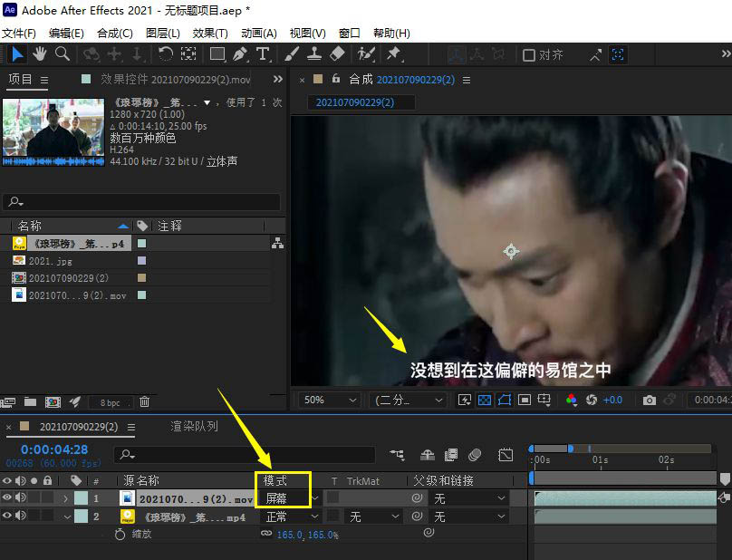Select the Rotation tool
Screen dimensions: 732x560
click(167, 53)
